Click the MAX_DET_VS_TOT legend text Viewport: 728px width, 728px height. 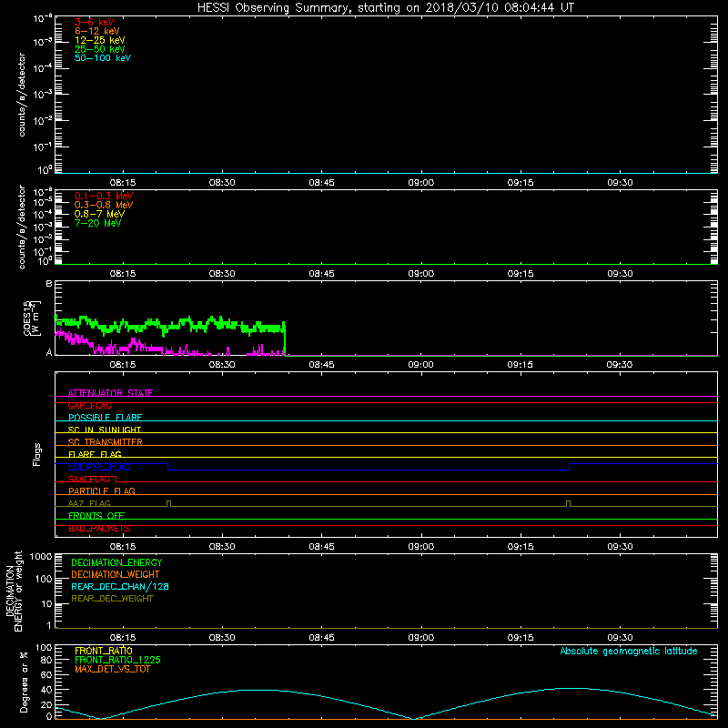[x=112, y=669]
